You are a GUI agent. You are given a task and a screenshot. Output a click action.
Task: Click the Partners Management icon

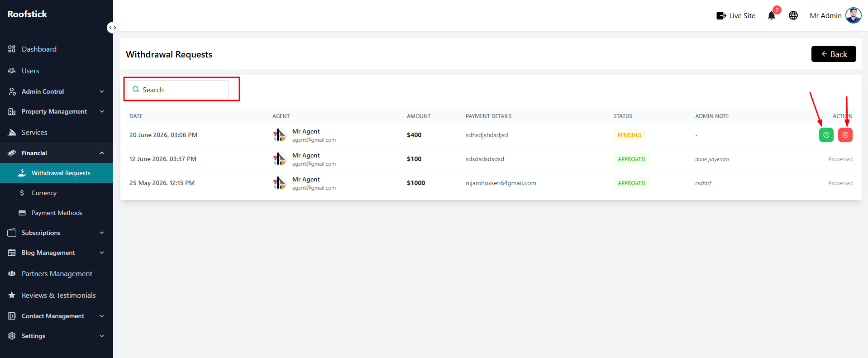(12, 273)
